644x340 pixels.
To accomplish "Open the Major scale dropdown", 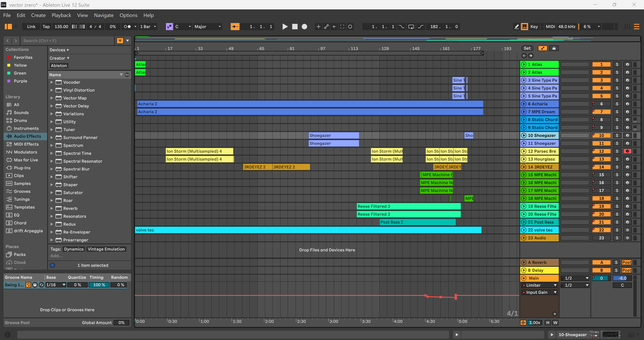I will click(207, 27).
